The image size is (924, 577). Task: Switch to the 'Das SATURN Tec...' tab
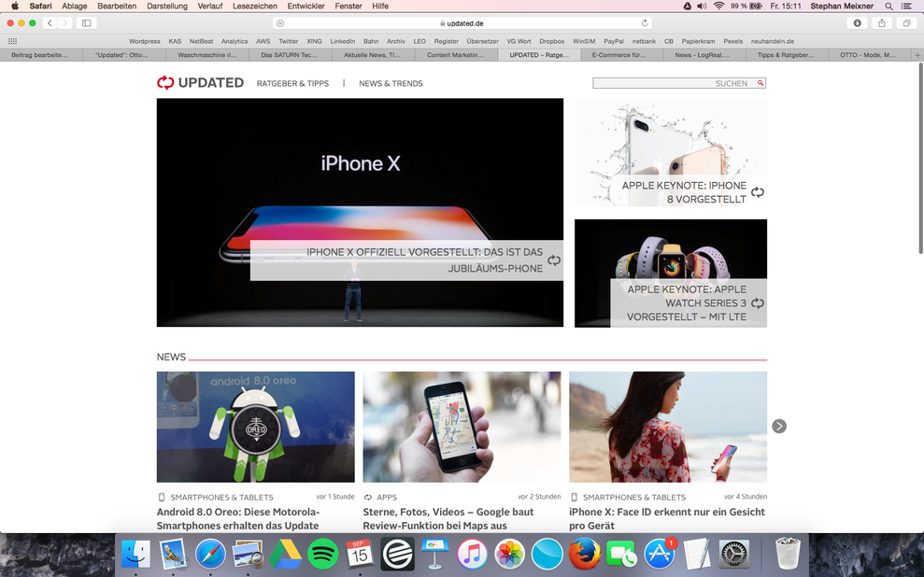(x=289, y=55)
